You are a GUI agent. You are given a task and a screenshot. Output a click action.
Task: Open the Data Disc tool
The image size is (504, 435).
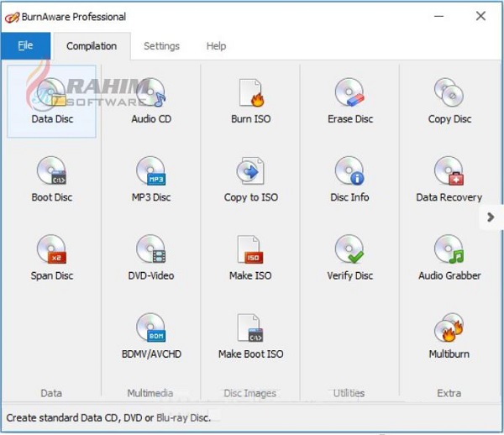[x=52, y=102]
